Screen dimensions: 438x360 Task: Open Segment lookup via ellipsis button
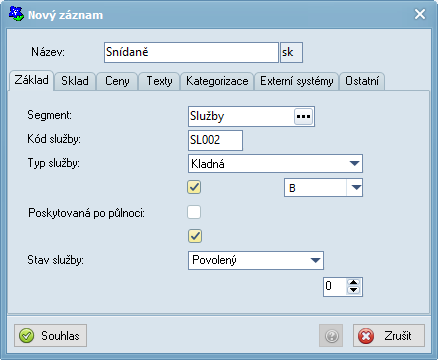click(303, 116)
